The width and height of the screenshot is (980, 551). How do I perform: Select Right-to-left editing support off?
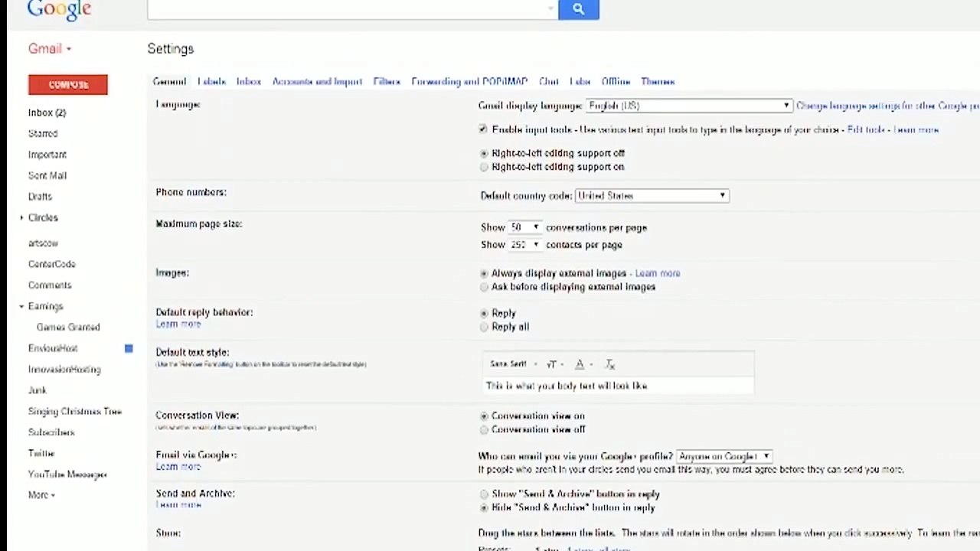pyautogui.click(x=483, y=154)
